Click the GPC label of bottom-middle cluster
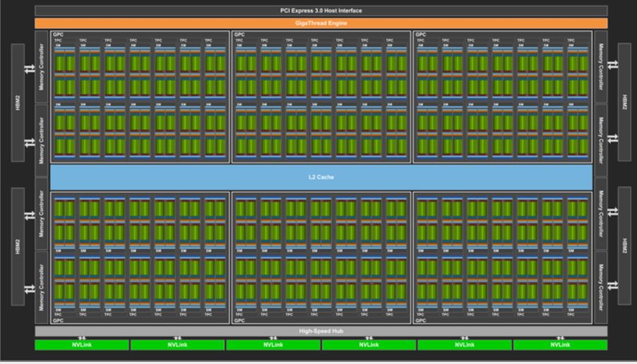Image resolution: width=637 pixels, height=364 pixels. tap(239, 320)
